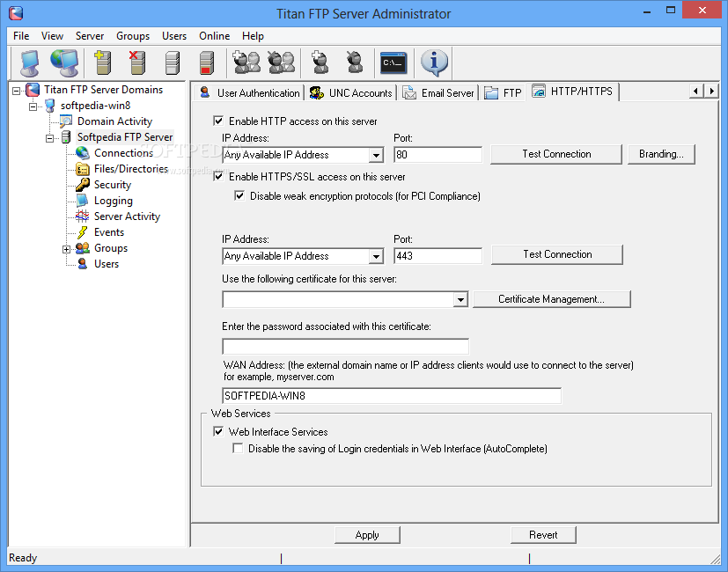
Task: Open Files/Directories in the tree
Action: click(131, 169)
